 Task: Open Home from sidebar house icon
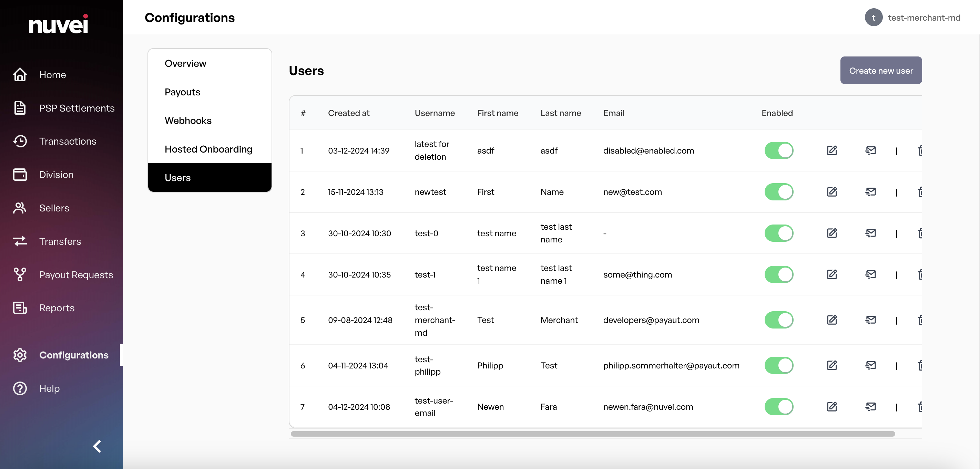20,75
